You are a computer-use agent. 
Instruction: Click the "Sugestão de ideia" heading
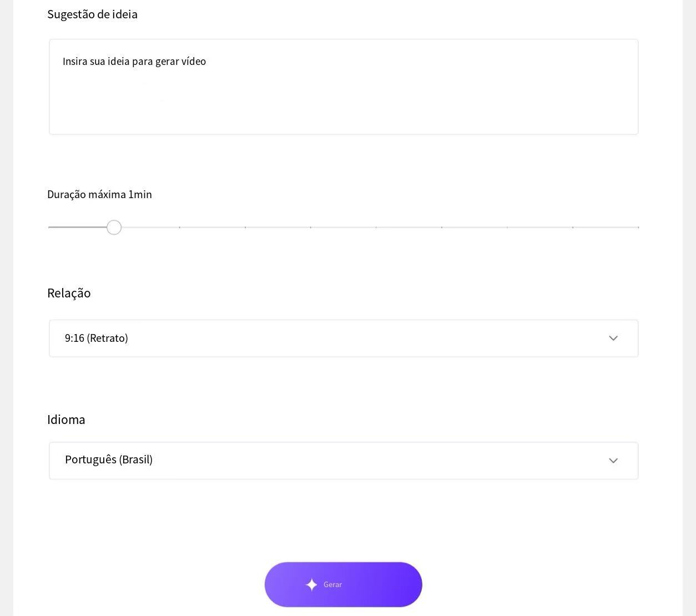(92, 14)
